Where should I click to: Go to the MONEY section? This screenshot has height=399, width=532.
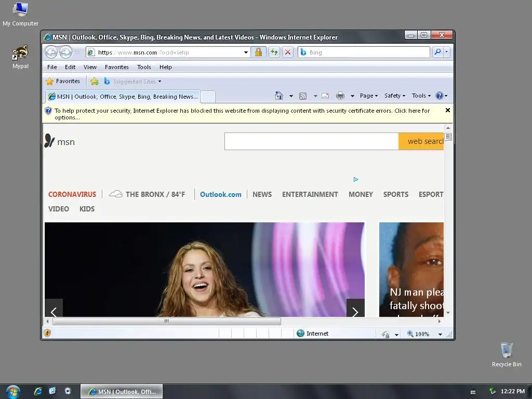pyautogui.click(x=361, y=194)
